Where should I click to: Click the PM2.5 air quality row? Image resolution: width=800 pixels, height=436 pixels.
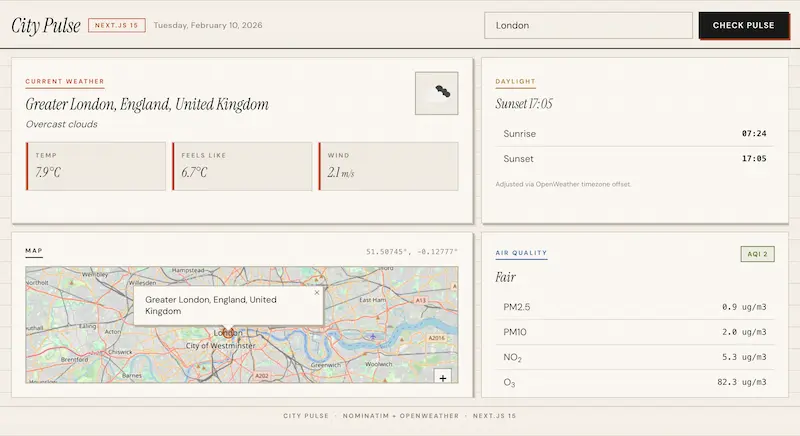pyautogui.click(x=635, y=306)
